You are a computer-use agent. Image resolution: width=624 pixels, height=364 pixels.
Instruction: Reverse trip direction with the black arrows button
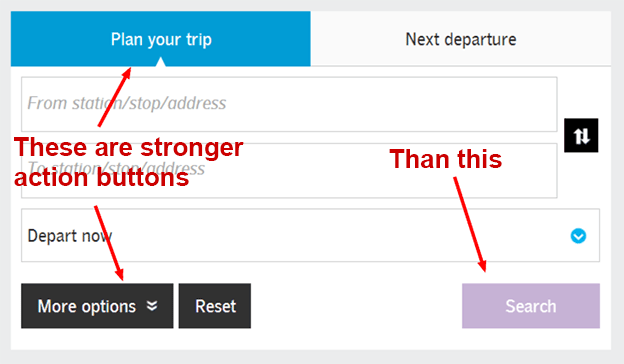581,135
